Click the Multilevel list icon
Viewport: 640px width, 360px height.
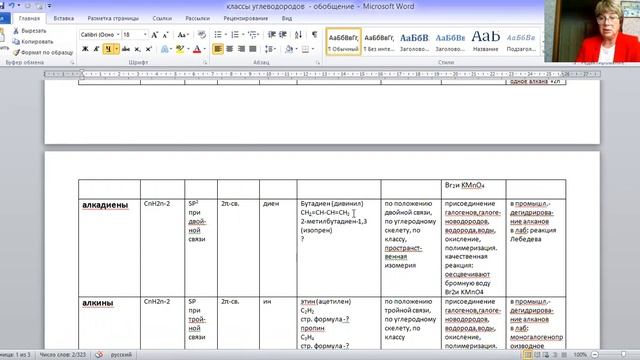click(x=252, y=35)
